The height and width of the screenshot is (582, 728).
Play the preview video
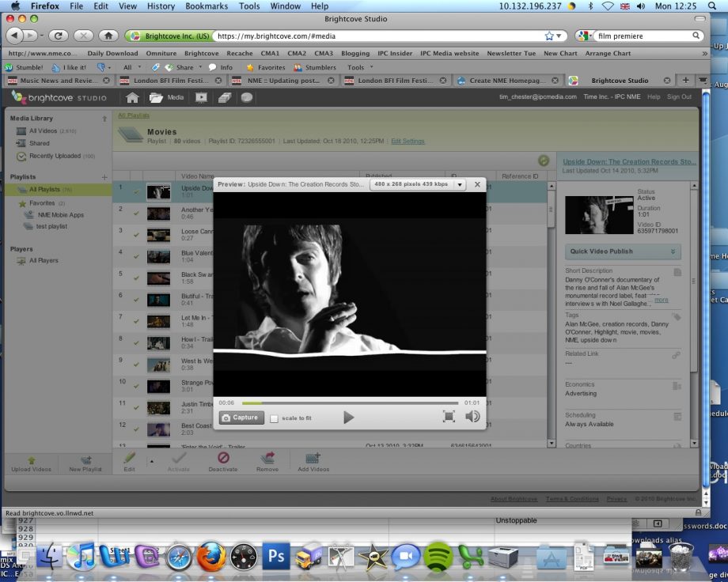(x=349, y=418)
